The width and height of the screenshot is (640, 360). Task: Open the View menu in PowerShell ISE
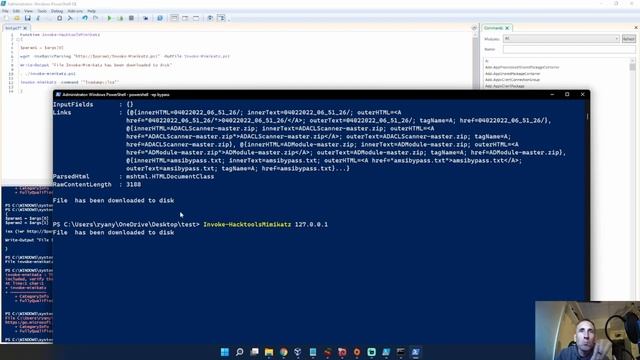point(29,11)
